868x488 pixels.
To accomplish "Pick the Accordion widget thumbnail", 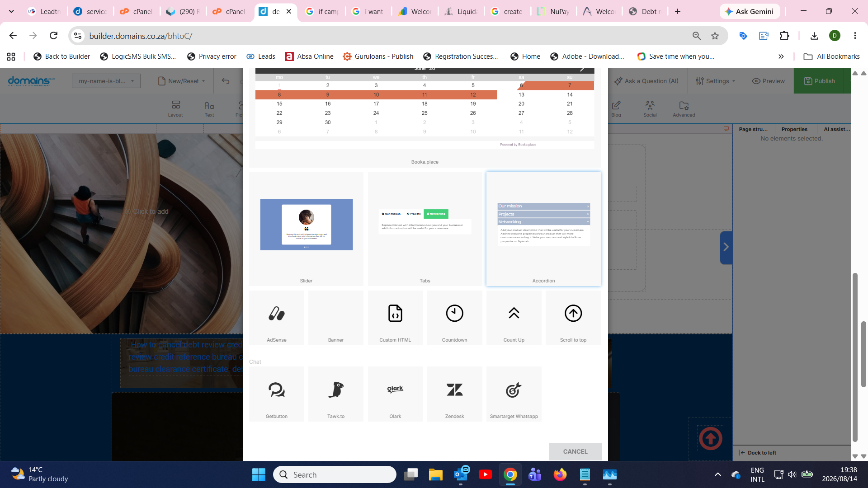I will pos(543,229).
